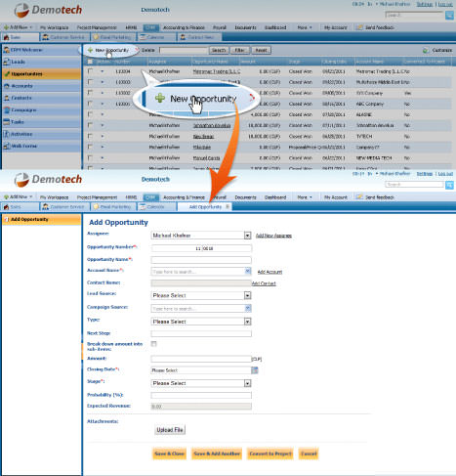Open the Stage dropdown
The width and height of the screenshot is (456, 476).
point(201,383)
